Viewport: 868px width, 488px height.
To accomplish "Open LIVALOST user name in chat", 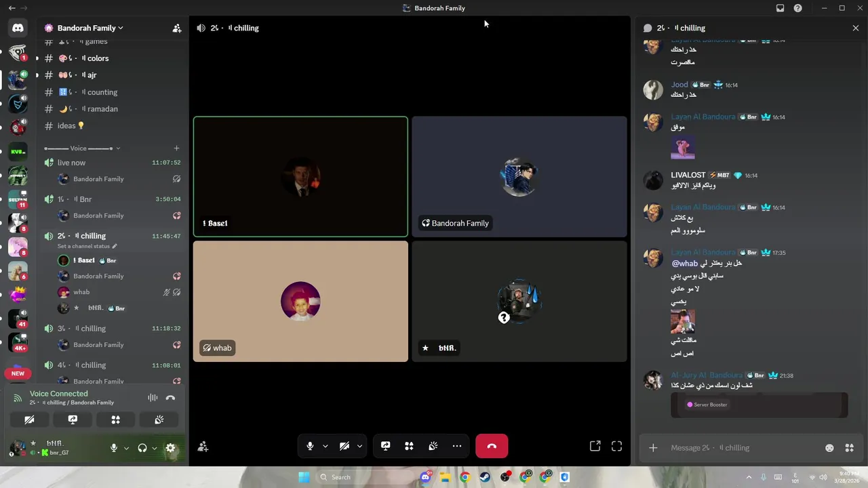I will click(x=688, y=175).
